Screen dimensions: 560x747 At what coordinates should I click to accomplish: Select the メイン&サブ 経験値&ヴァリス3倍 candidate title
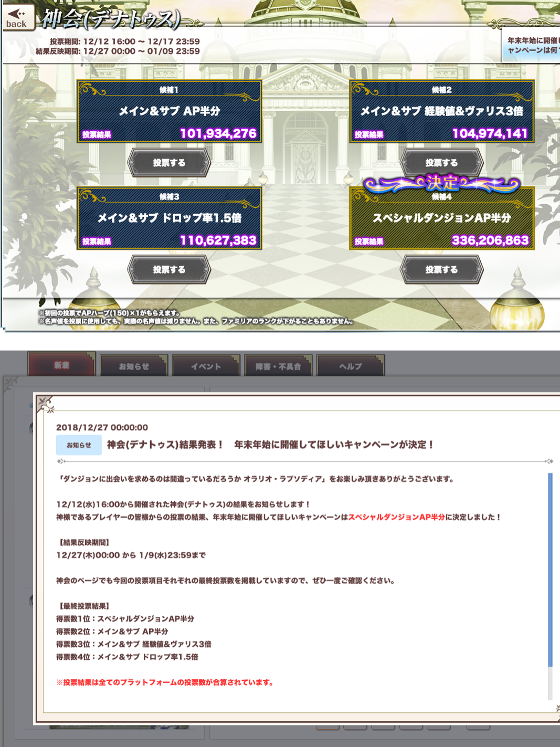point(441,111)
